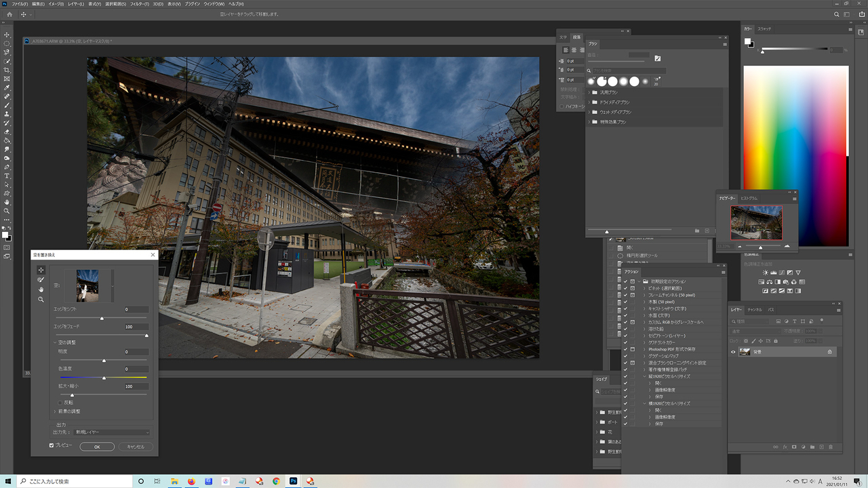
Task: Open the Actions panel menu icon
Action: click(x=725, y=272)
